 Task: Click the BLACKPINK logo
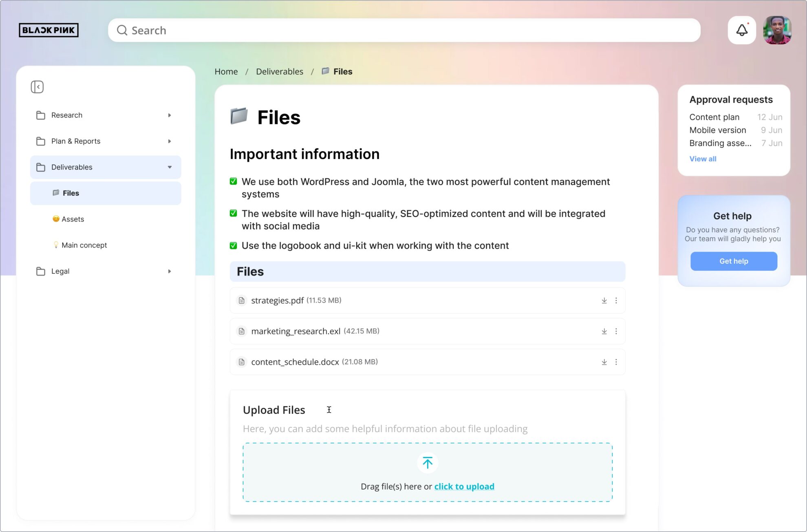(x=49, y=30)
